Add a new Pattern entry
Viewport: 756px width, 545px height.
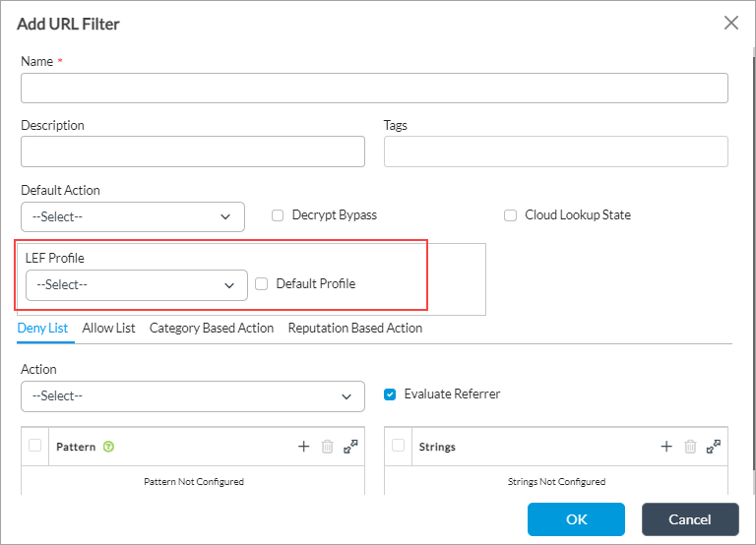point(304,447)
